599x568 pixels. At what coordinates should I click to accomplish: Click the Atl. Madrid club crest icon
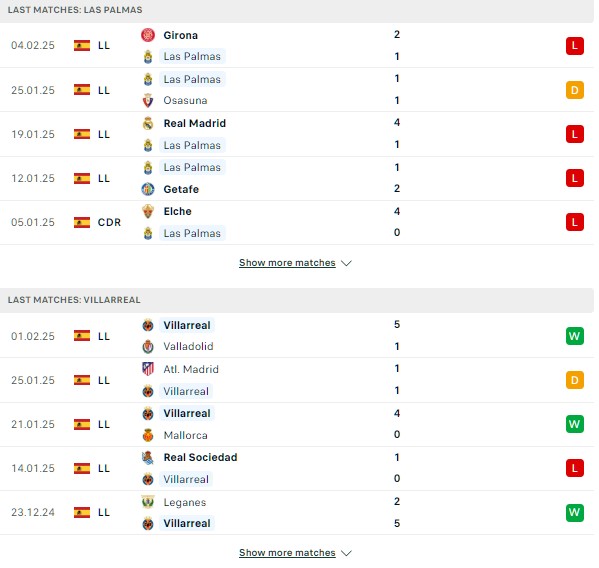(x=148, y=369)
